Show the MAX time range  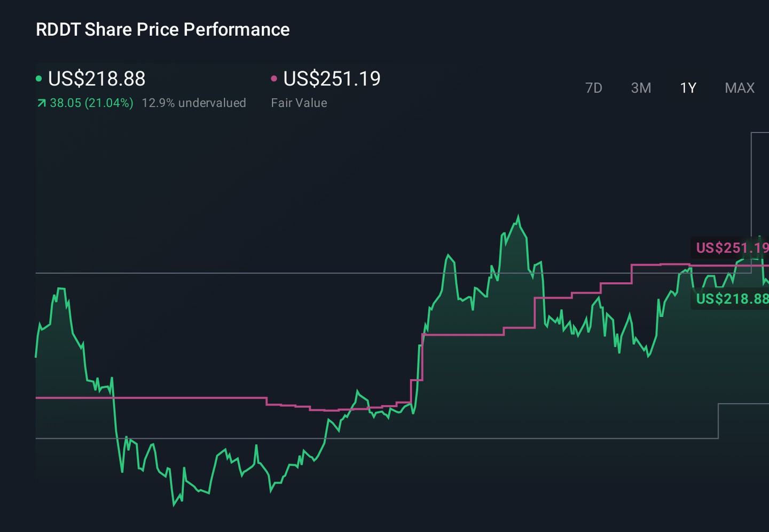coord(740,88)
